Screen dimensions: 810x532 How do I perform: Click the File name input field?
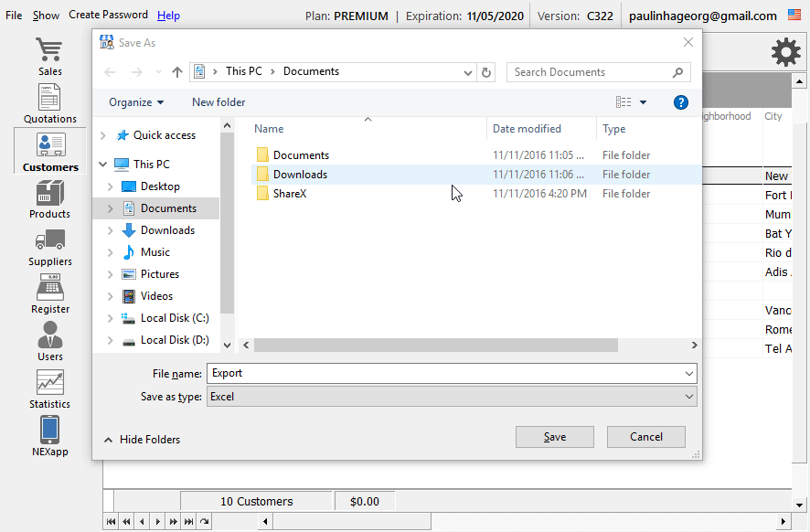tap(443, 373)
